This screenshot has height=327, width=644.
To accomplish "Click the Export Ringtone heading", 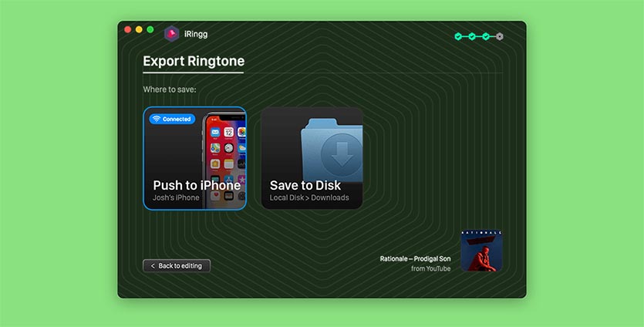I will [194, 61].
